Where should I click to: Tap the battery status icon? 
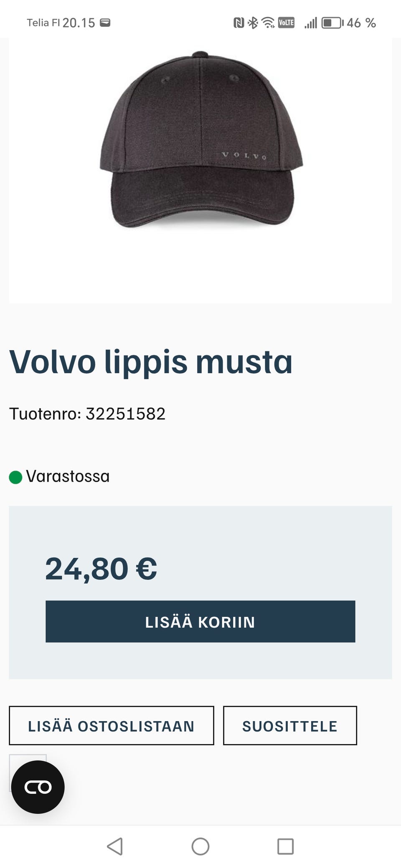(332, 23)
